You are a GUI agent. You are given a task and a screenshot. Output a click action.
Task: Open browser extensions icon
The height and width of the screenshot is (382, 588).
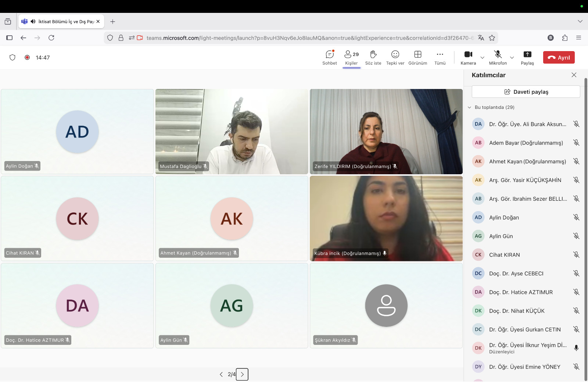click(x=565, y=38)
